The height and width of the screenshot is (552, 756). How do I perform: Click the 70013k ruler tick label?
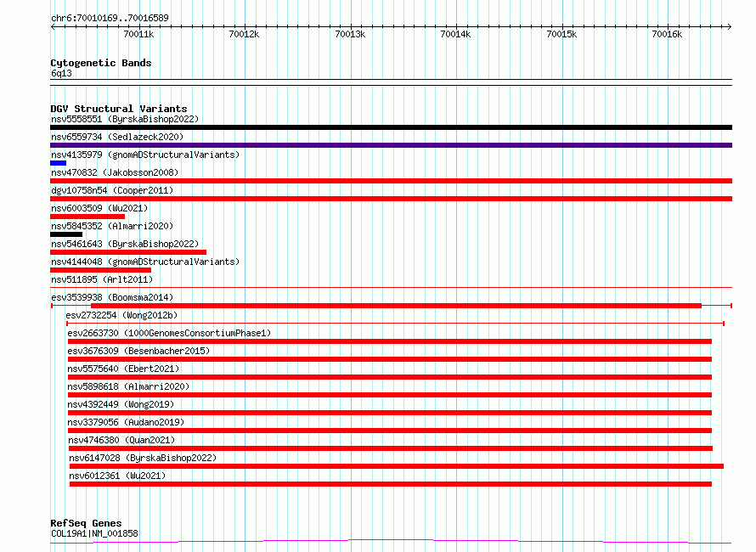(x=350, y=34)
